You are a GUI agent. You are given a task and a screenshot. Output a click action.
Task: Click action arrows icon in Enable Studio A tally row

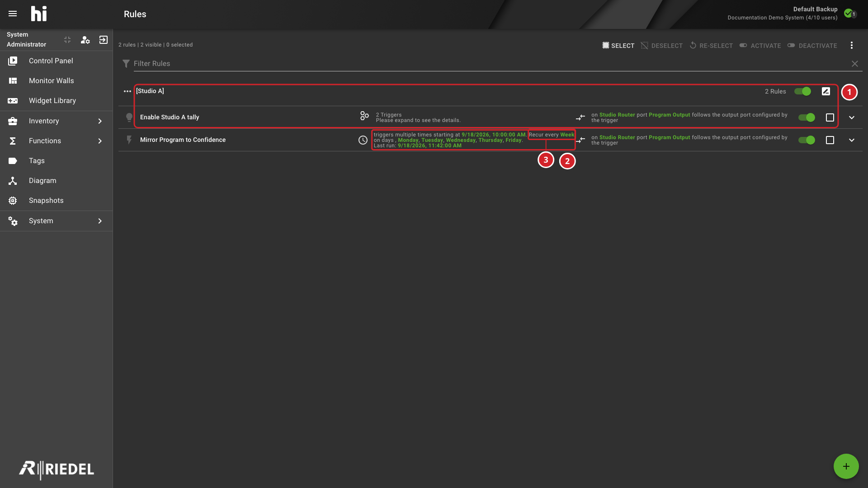(x=580, y=117)
